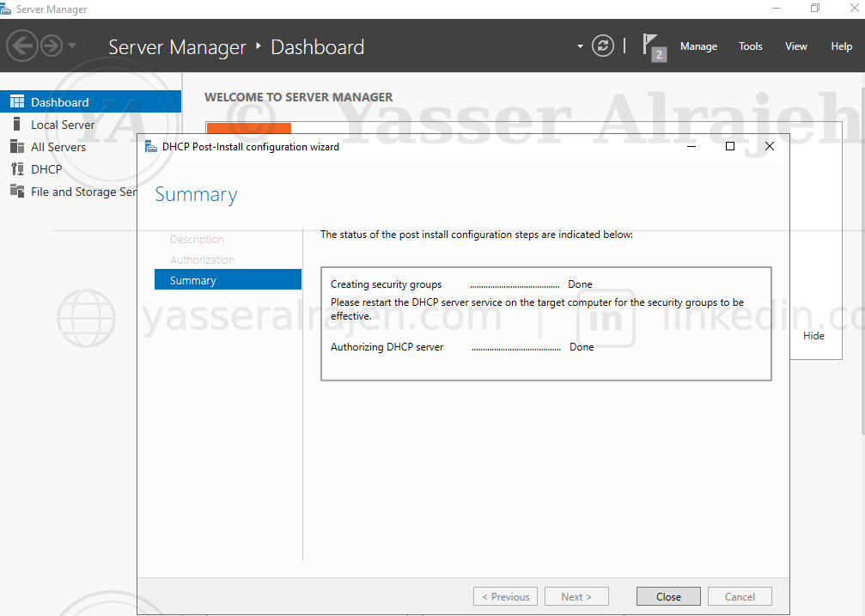This screenshot has width=865, height=616.
Task: Open the Tools menu
Action: pos(750,46)
